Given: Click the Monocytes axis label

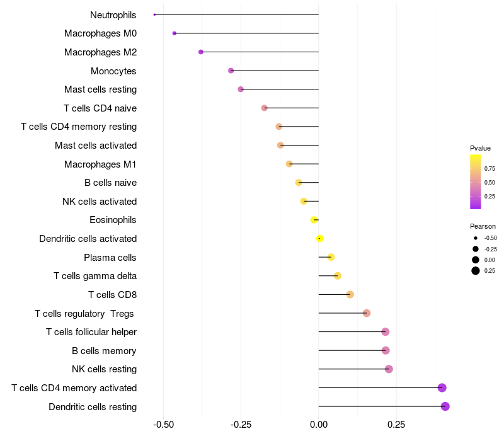Looking at the screenshot, I should (113, 71).
